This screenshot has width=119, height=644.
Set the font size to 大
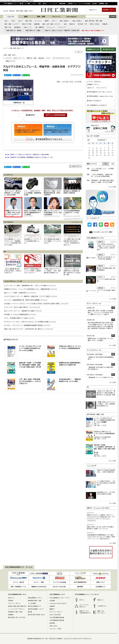click(81, 52)
